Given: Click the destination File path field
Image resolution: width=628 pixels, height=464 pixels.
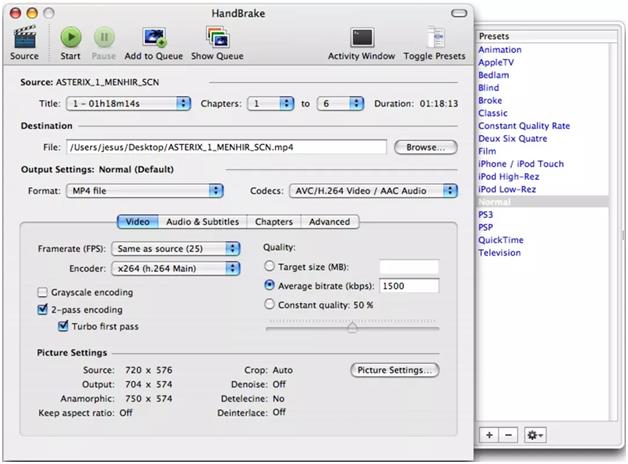Looking at the screenshot, I should coord(226,147).
